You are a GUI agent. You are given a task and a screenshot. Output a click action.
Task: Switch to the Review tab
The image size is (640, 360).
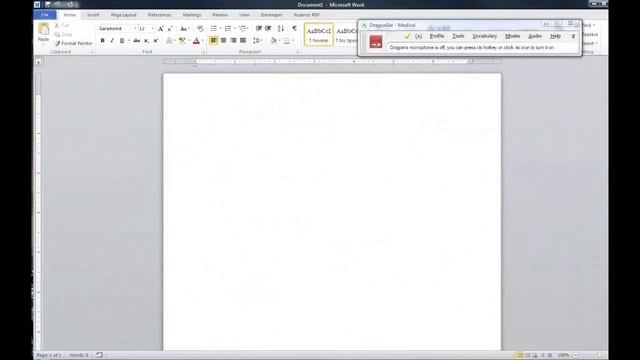click(220, 15)
